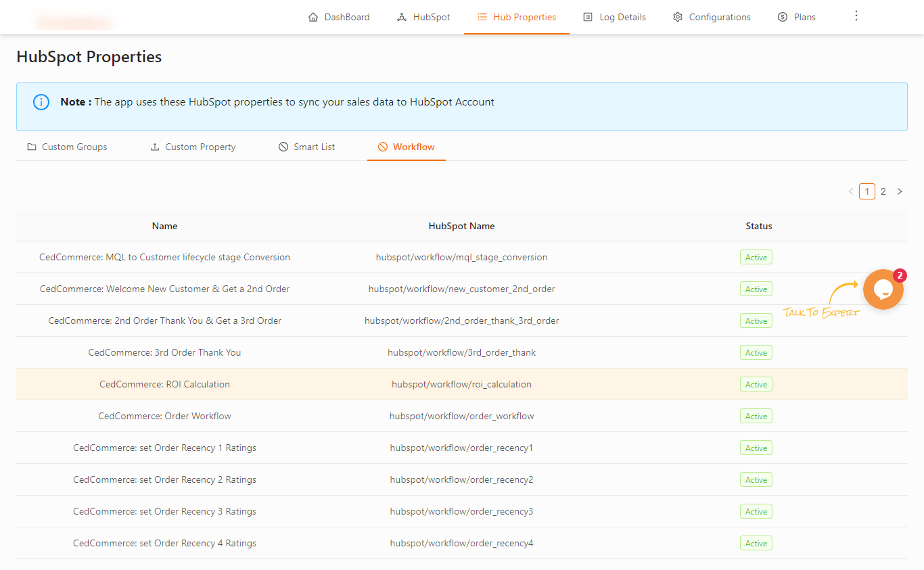Open the three-dot overflow menu
This screenshot has width=924, height=570.
pyautogui.click(x=856, y=16)
